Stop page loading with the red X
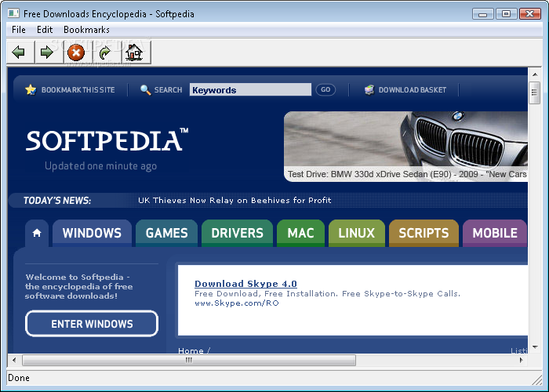 tap(76, 53)
